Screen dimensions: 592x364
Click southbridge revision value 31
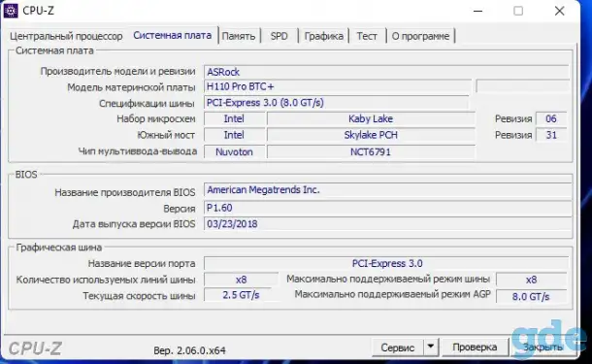(551, 135)
